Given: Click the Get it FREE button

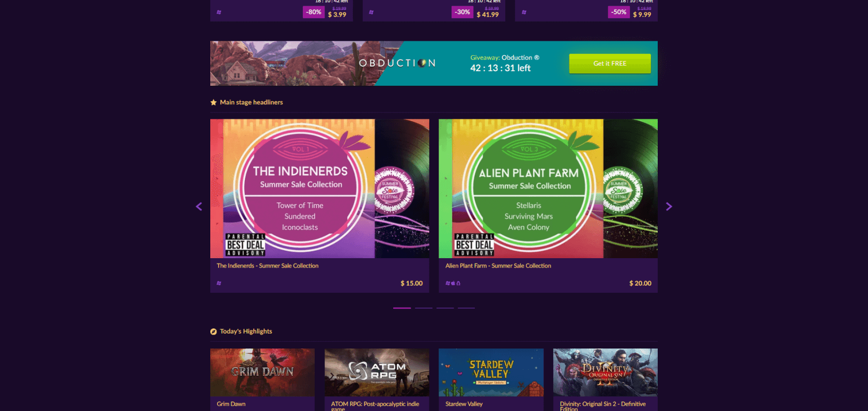Looking at the screenshot, I should pyautogui.click(x=610, y=64).
